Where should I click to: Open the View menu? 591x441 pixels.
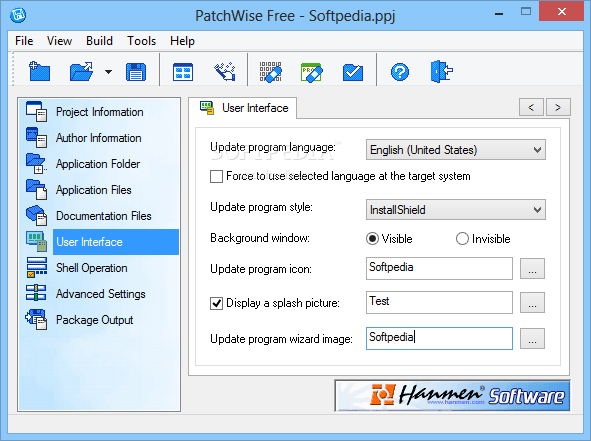60,41
